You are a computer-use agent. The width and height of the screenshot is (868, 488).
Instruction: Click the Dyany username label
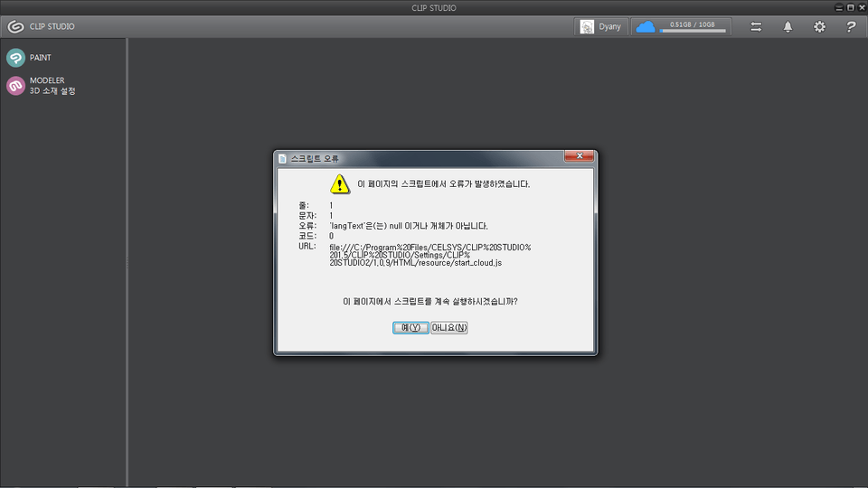pos(609,26)
